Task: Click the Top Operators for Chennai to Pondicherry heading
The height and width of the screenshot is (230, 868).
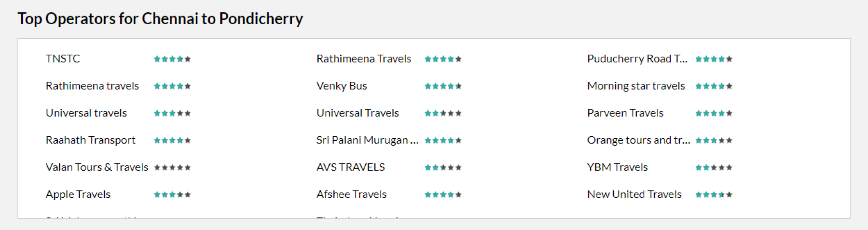Action: click(x=160, y=19)
